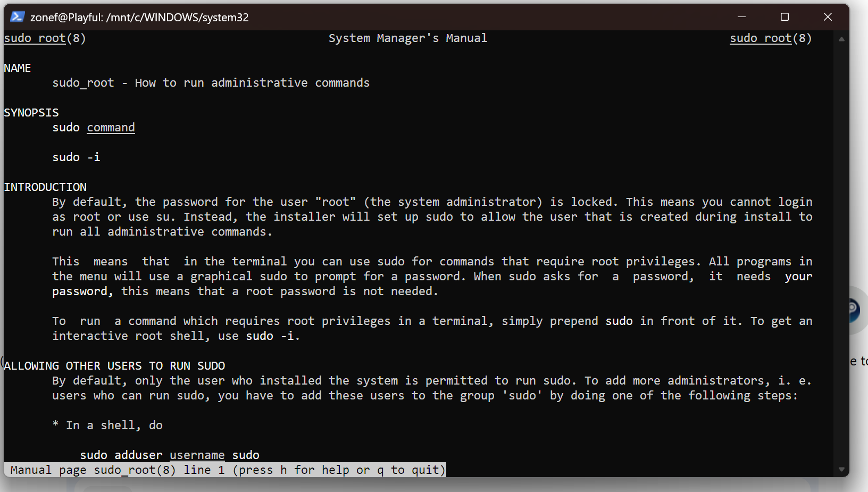Click the vertical scrollbar track

[841, 255]
